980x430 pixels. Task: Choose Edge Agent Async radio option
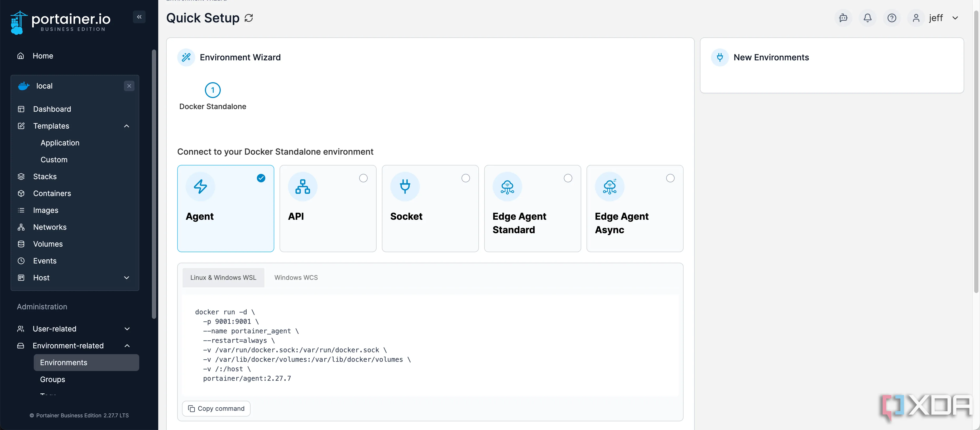point(670,178)
